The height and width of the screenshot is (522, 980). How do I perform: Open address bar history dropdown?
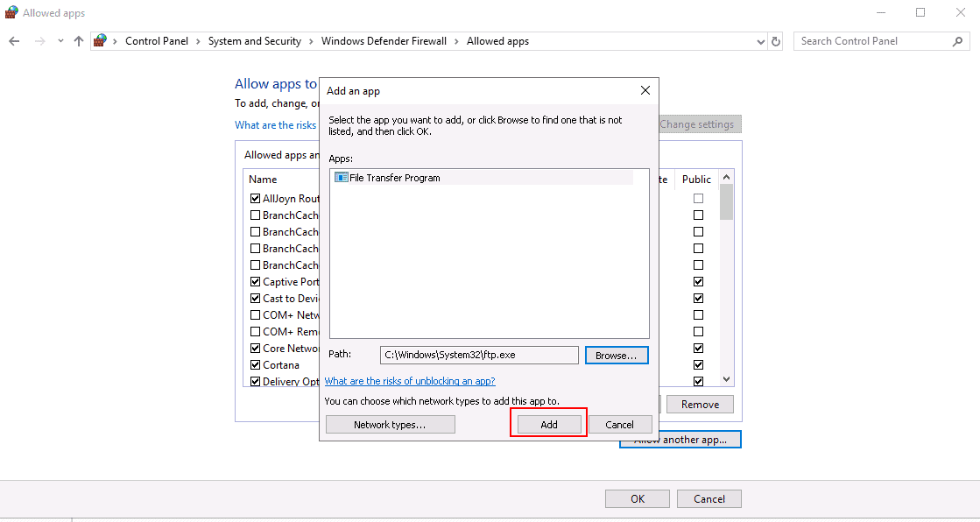click(x=761, y=41)
